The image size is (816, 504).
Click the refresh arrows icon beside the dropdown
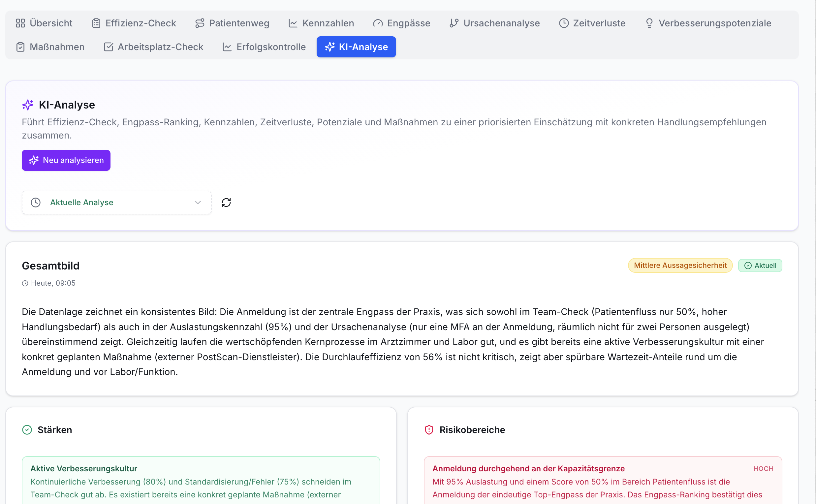226,203
